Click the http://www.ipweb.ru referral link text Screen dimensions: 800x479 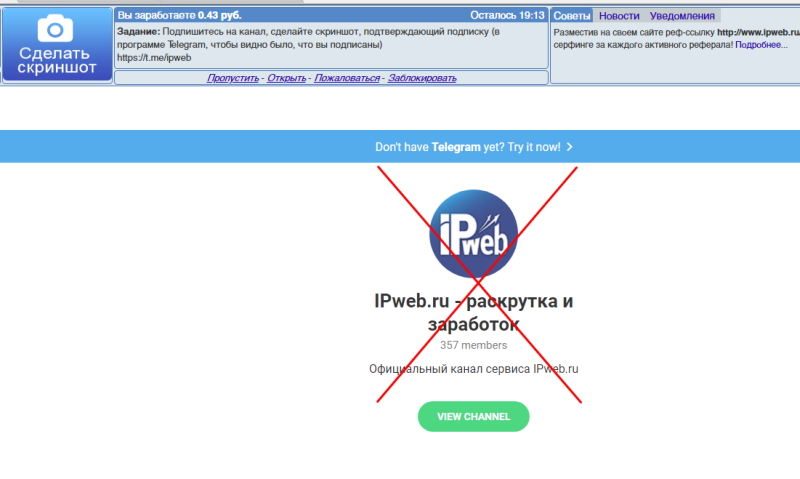point(758,32)
